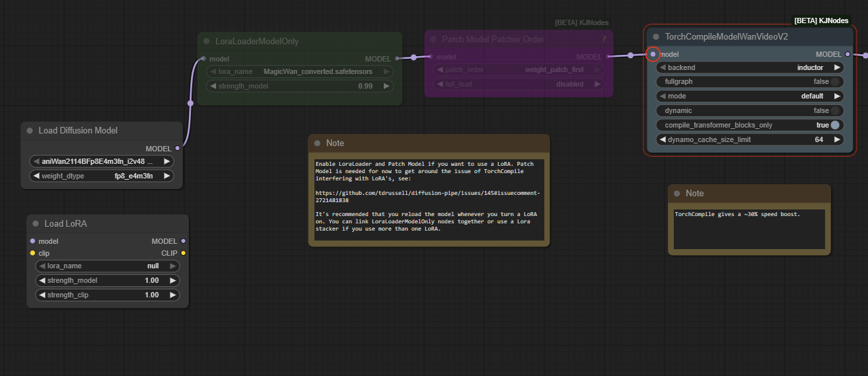This screenshot has width=868, height=376.
Task: Click the dynamo_cache_size_limit value 64
Action: click(818, 140)
